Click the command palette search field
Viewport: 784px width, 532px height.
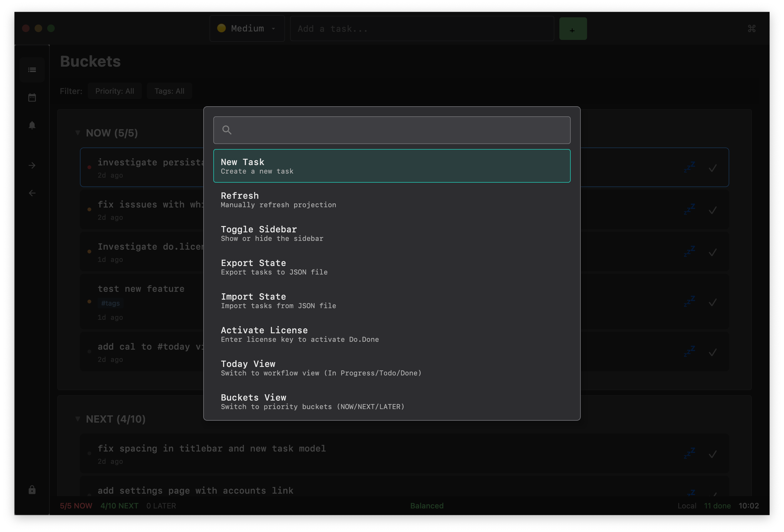(x=391, y=130)
